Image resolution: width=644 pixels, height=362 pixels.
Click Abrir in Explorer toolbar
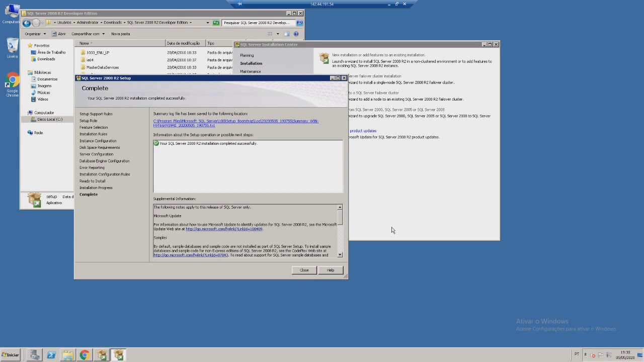[59, 34]
